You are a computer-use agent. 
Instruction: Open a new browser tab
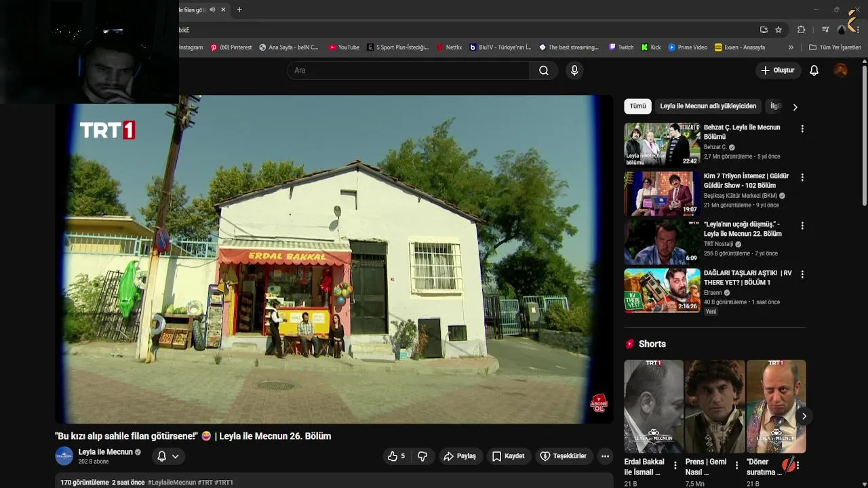point(239,9)
